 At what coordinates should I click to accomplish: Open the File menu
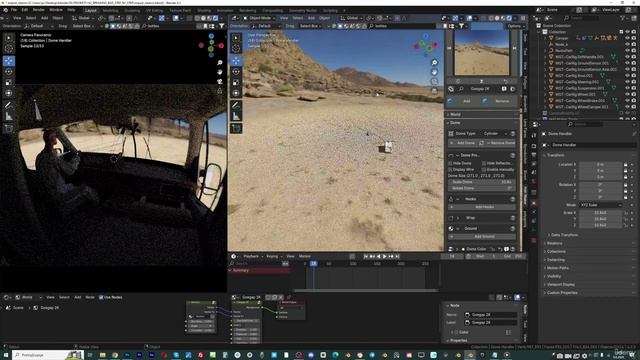pyautogui.click(x=14, y=10)
